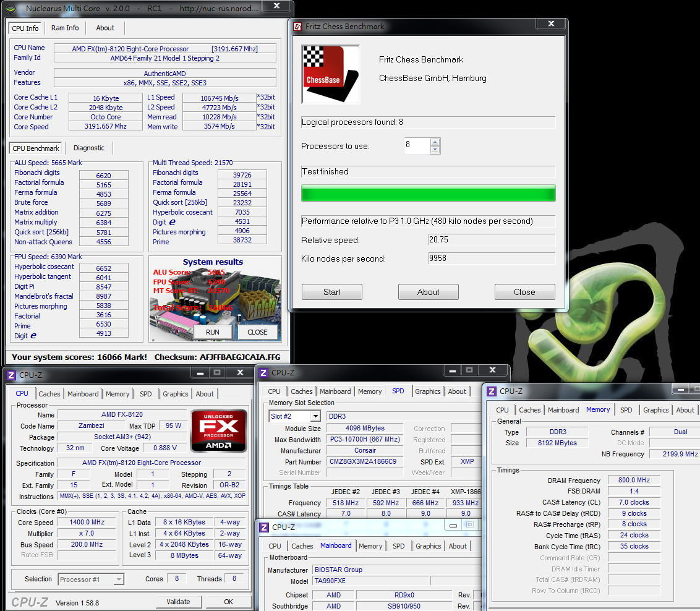Open SPD tab in bottom-left CPU-Z window
This screenshot has width=700, height=611.
coord(146,394)
